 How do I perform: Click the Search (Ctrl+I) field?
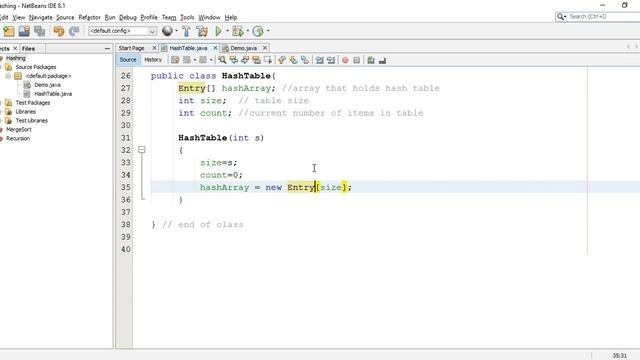coord(598,16)
